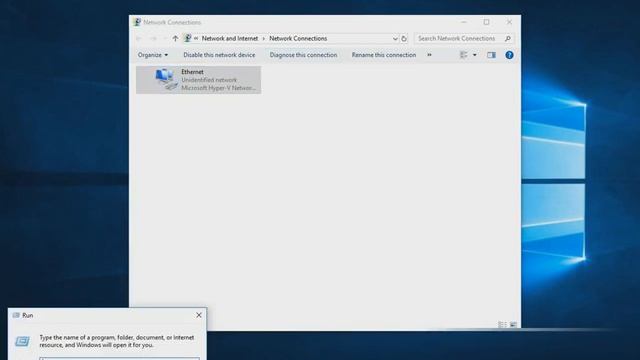
Task: Open the recent locations dropdown
Action: [164, 38]
